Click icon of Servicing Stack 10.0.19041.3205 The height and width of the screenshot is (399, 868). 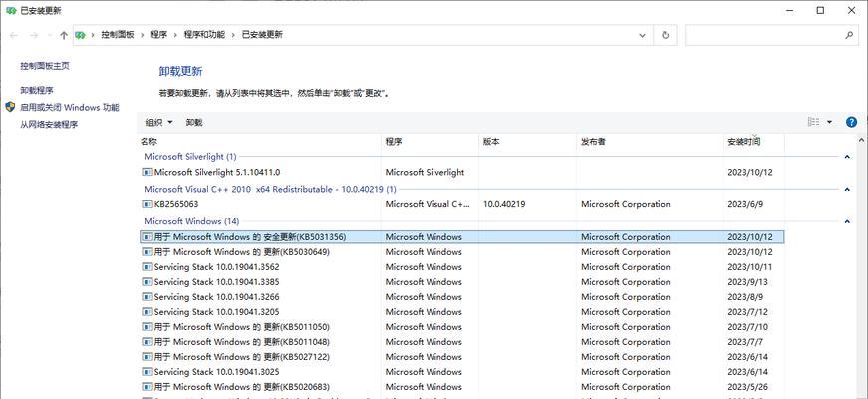pos(147,312)
